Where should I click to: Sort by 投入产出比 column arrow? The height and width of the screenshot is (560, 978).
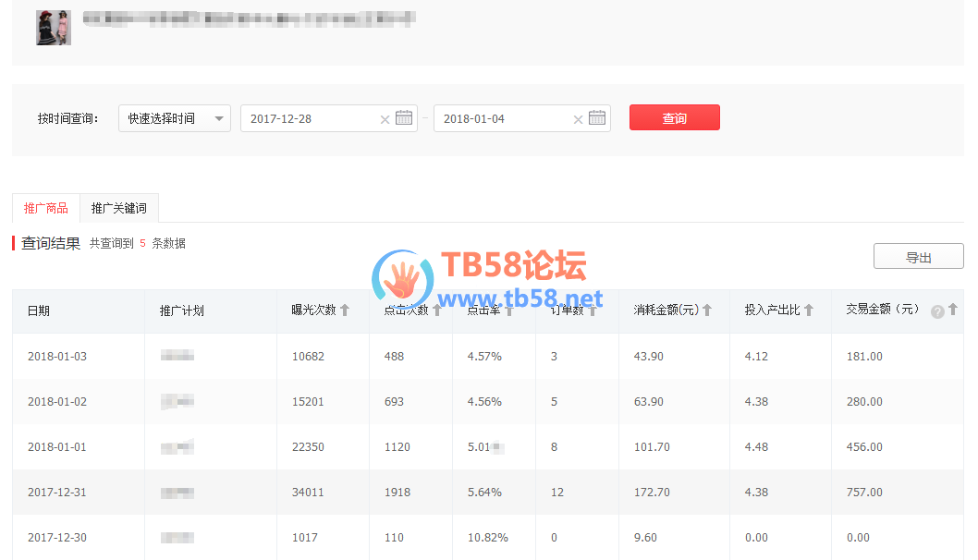(x=808, y=310)
